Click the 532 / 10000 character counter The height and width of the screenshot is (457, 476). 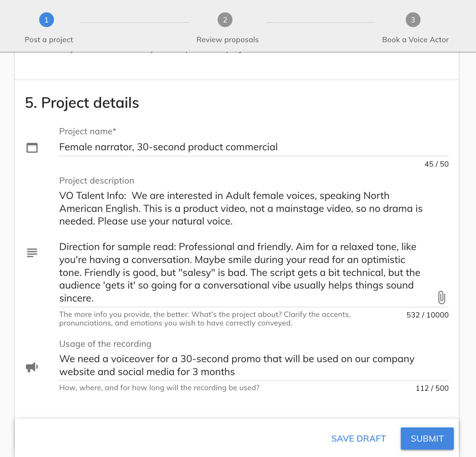[427, 315]
